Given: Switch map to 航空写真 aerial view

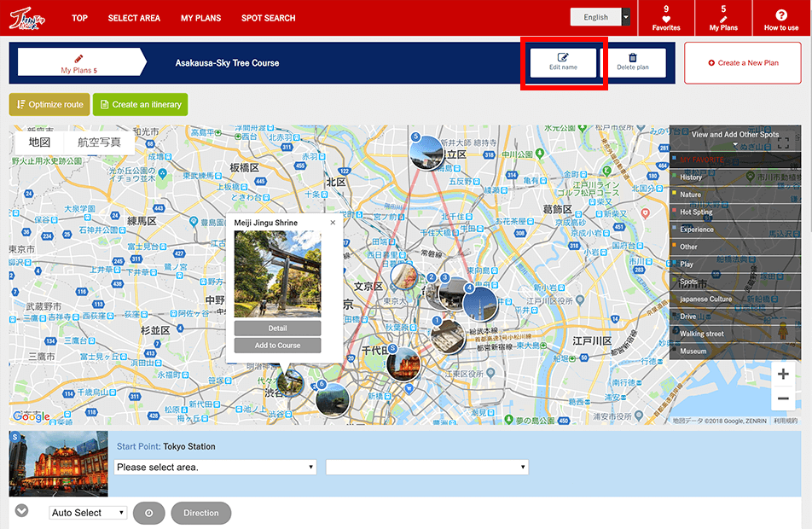Looking at the screenshot, I should pos(99,142).
